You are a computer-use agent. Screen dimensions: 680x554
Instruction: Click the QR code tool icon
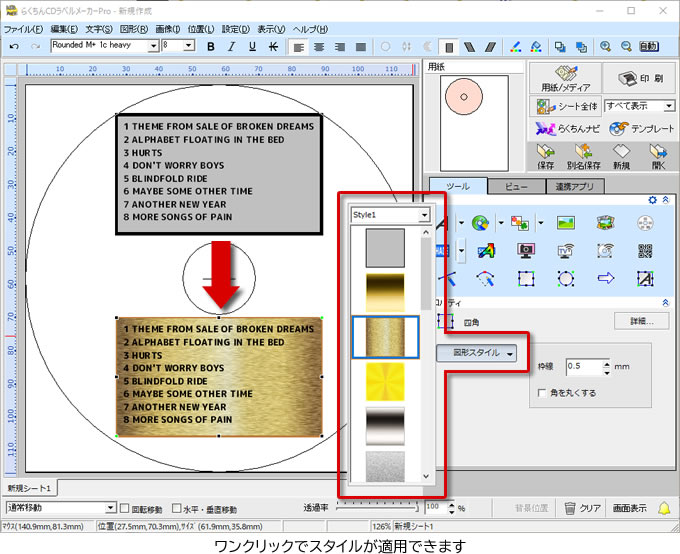[x=646, y=251]
